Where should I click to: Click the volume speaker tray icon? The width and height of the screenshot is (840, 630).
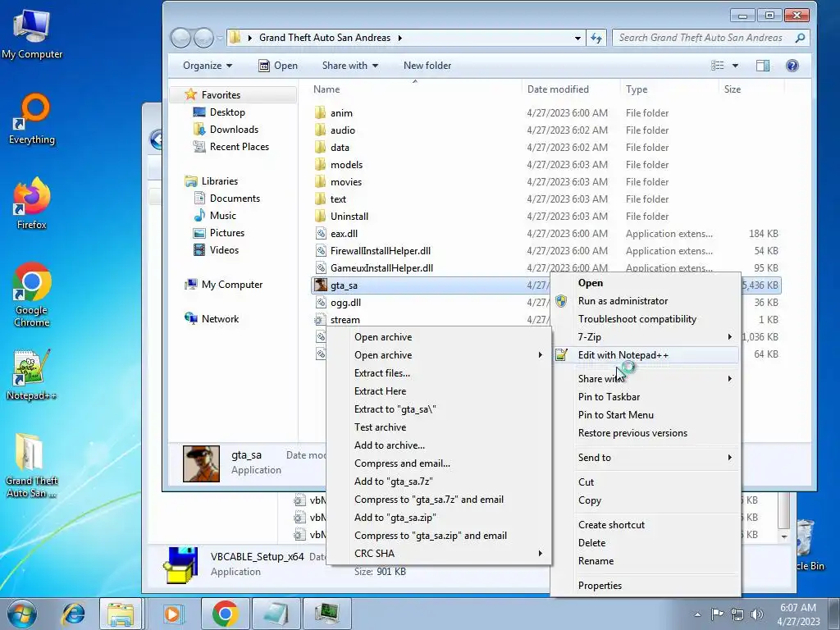click(757, 614)
